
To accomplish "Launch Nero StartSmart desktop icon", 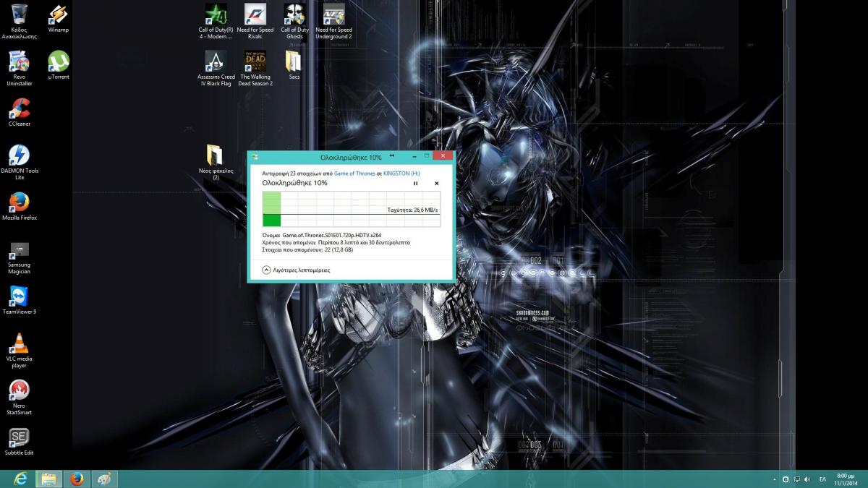I will coord(20,398).
